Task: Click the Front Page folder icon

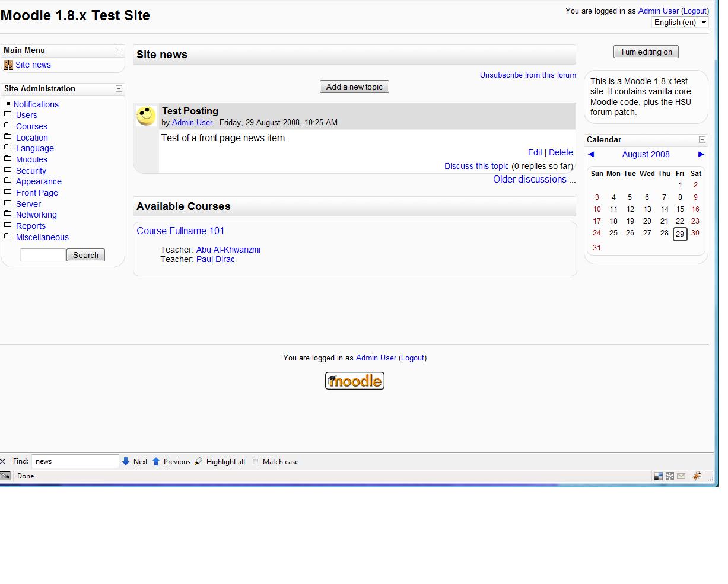Action: pyautogui.click(x=8, y=192)
